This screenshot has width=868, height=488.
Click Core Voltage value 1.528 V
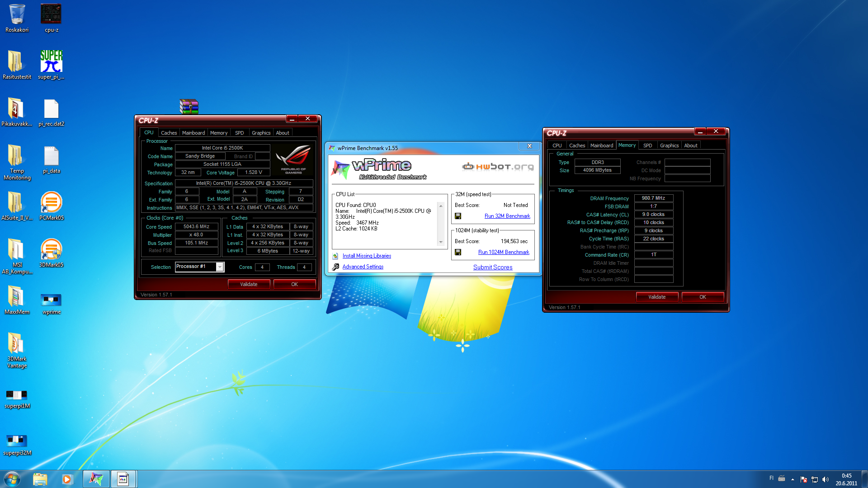(253, 172)
